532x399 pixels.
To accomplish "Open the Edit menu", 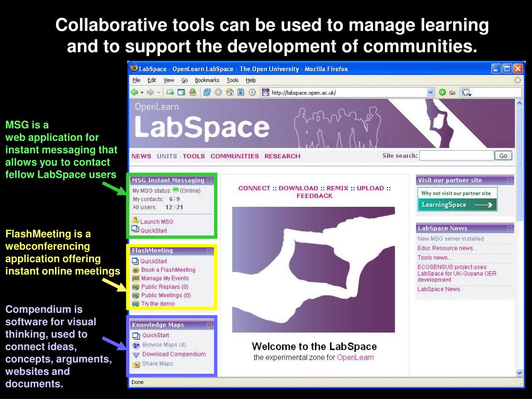I will point(152,81).
